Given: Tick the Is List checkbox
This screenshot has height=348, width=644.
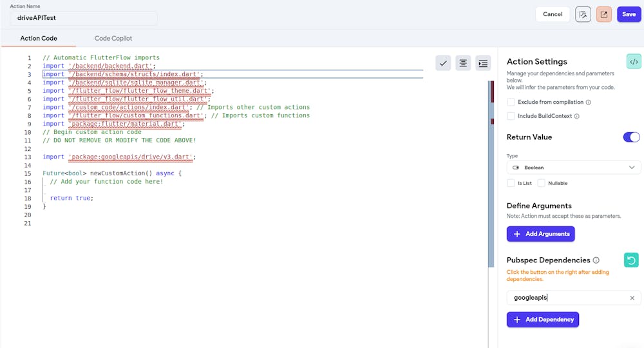Looking at the screenshot, I should tap(511, 183).
